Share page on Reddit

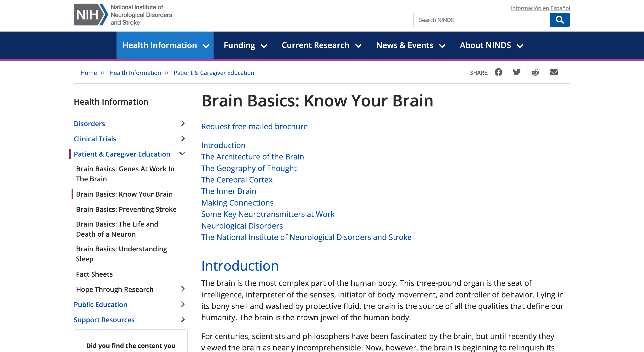click(x=535, y=72)
